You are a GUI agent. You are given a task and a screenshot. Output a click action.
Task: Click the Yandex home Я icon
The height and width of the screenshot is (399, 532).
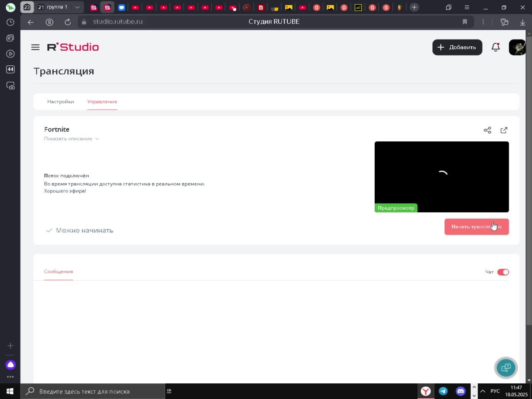click(x=49, y=22)
